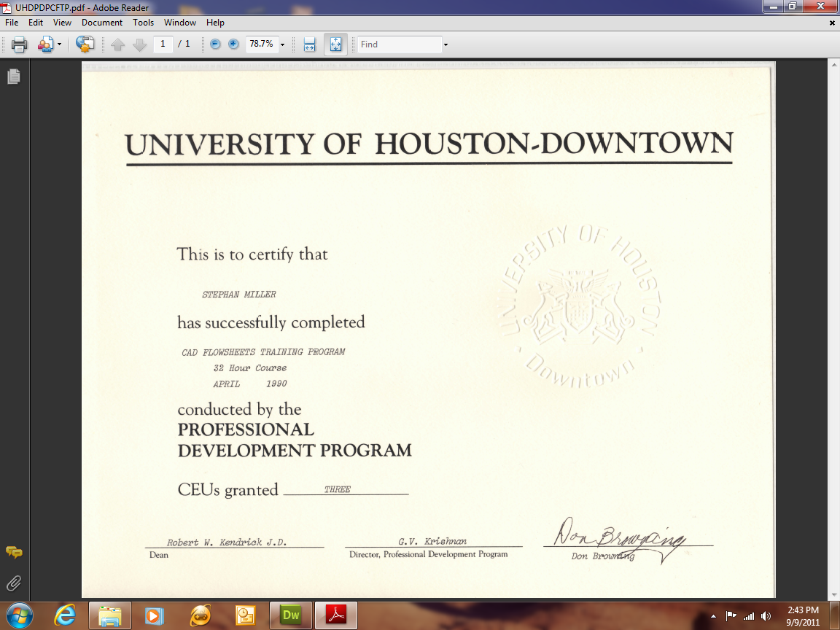Launch Internet Explorer from taskbar

[x=66, y=616]
